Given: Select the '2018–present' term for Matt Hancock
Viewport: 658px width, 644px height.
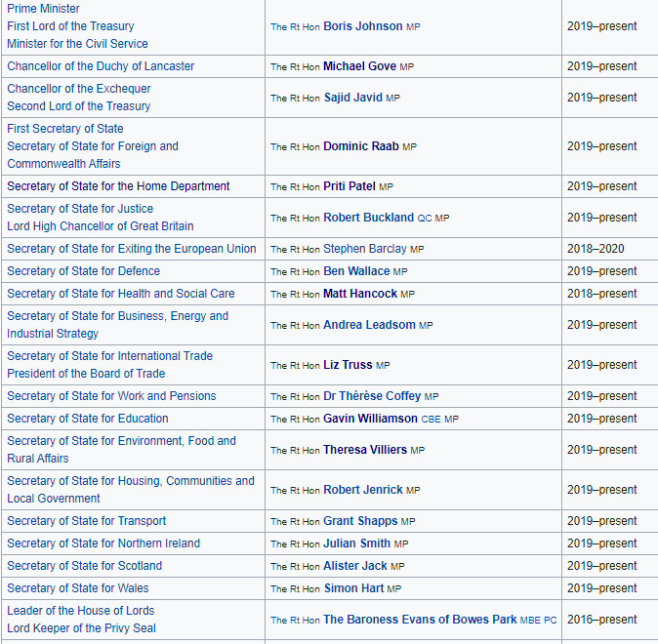Looking at the screenshot, I should (601, 294).
